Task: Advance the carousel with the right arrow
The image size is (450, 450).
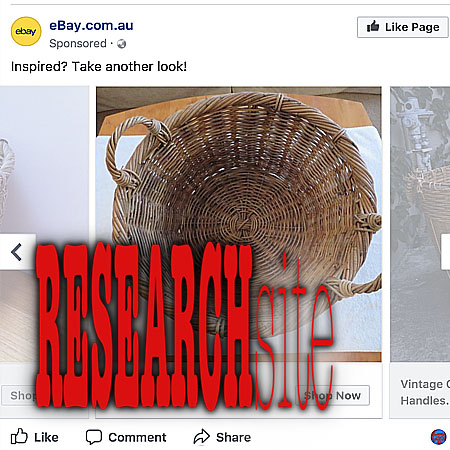Action: click(x=445, y=252)
